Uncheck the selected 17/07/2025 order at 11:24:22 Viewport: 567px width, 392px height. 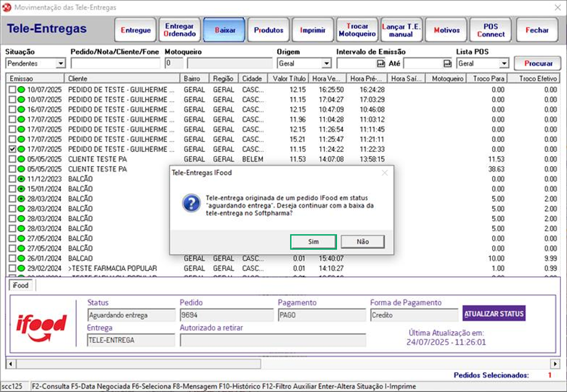(x=12, y=149)
